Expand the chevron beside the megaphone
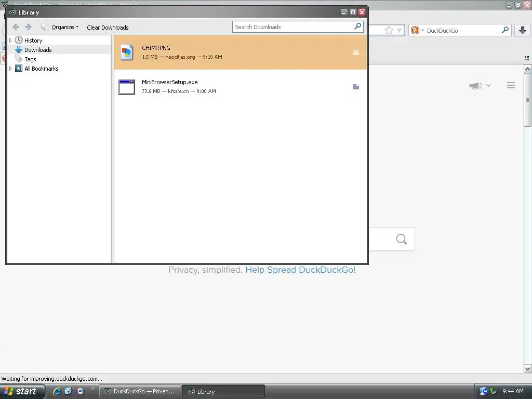This screenshot has height=399, width=532. pyautogui.click(x=488, y=86)
